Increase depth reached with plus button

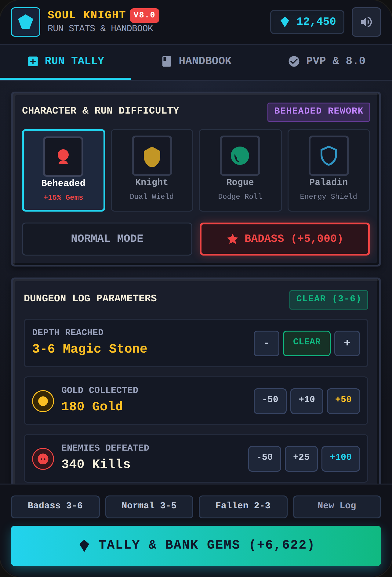[x=347, y=343]
